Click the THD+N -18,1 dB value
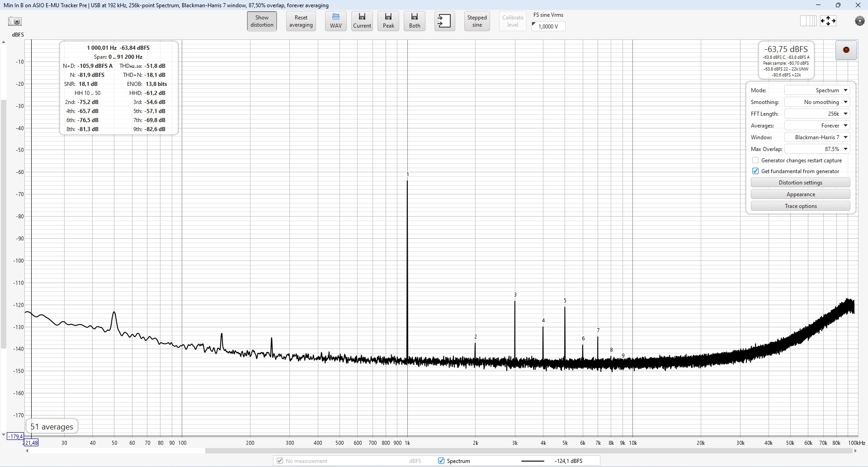This screenshot has height=467, width=868. [x=155, y=75]
